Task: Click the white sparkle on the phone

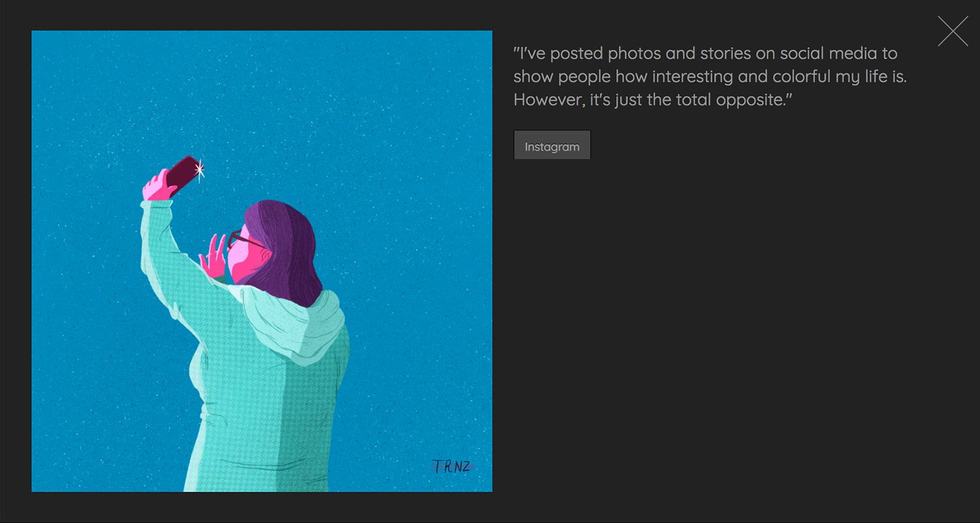Action: [x=200, y=170]
